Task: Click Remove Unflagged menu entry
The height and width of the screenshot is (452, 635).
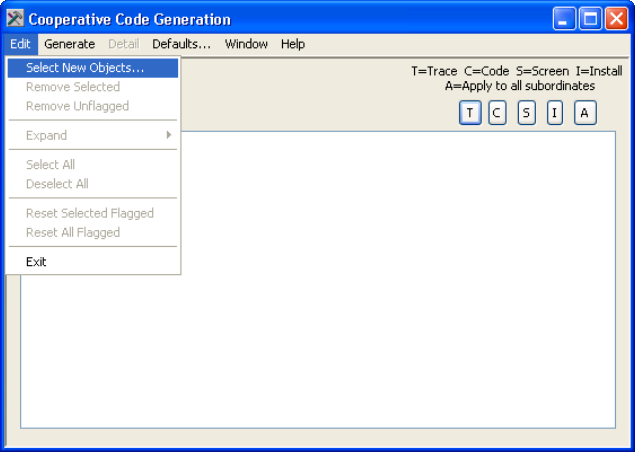Action: 93,106
